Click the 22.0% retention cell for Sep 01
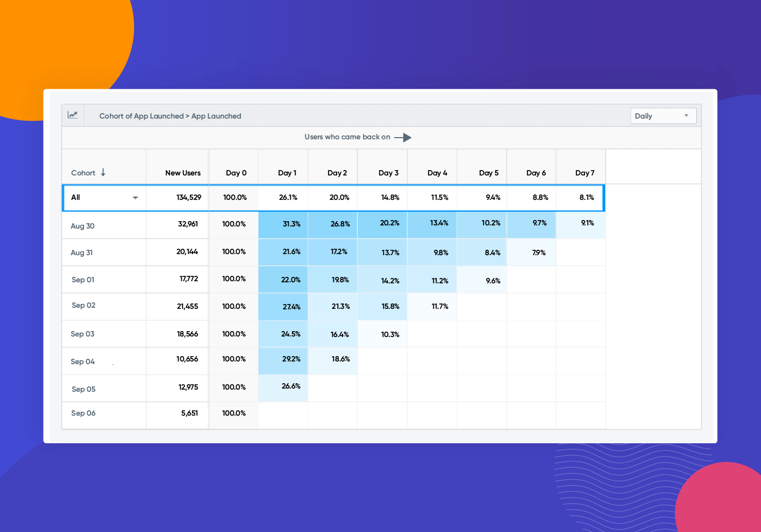Image resolution: width=761 pixels, height=532 pixels. 283,279
